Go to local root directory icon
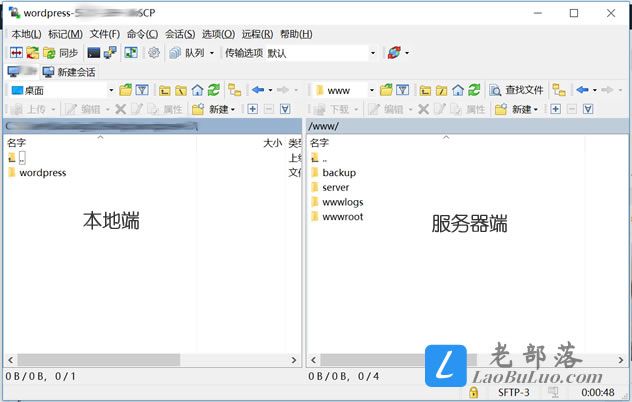Screen dimensions: 632x402 pos(181,90)
